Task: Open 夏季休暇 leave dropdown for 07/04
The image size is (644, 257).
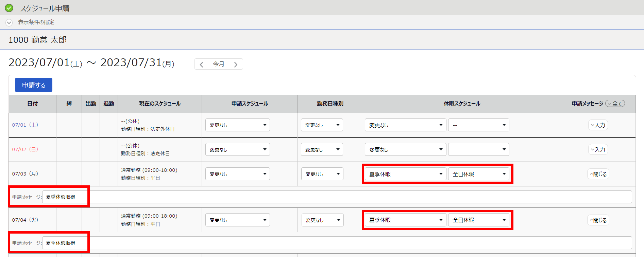Action: pos(405,220)
